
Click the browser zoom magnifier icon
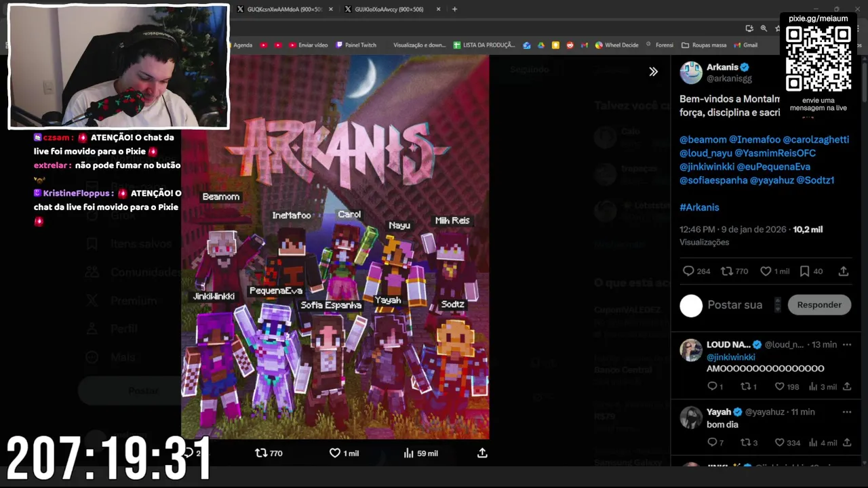pos(764,28)
